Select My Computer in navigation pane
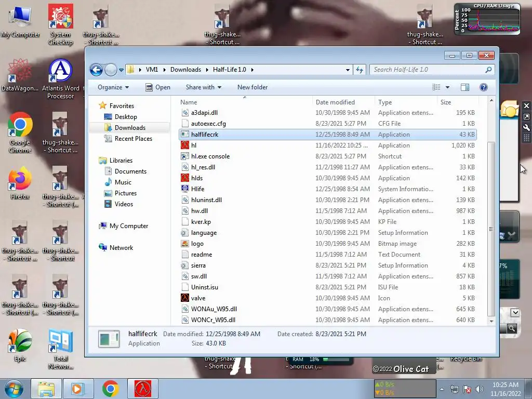 129,226
